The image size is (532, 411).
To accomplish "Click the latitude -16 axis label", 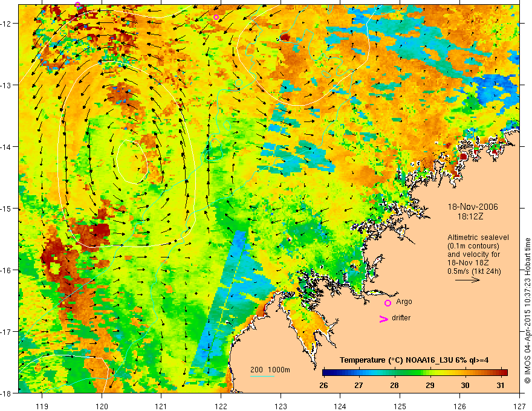I will [x=7, y=270].
